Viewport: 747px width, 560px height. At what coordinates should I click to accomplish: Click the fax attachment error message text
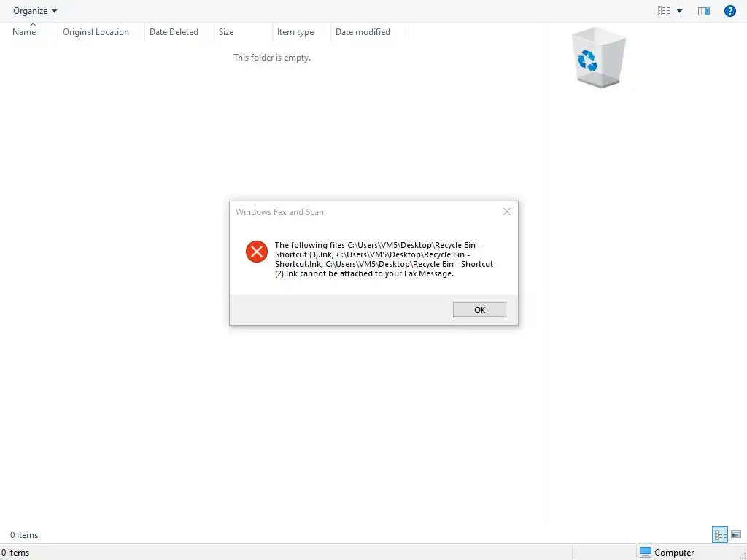pyautogui.click(x=384, y=260)
